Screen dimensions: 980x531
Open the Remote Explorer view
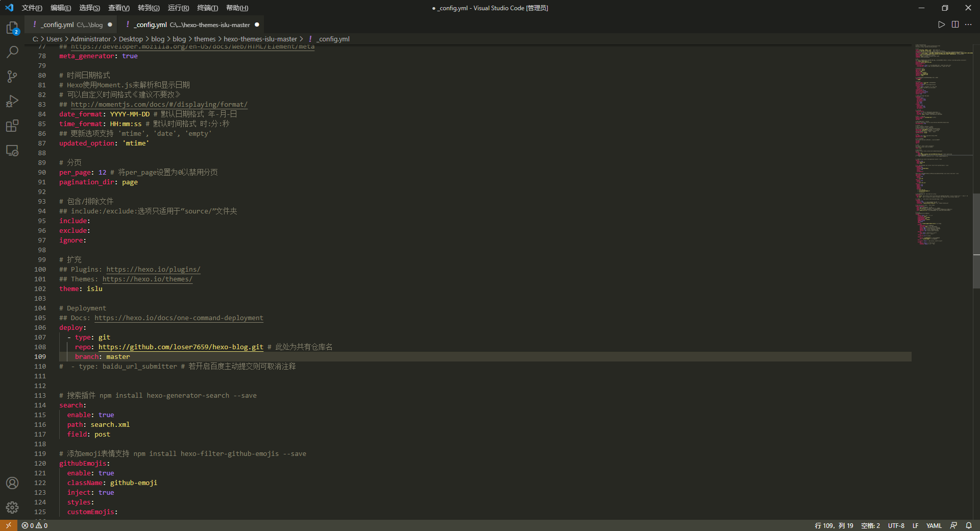(x=12, y=150)
